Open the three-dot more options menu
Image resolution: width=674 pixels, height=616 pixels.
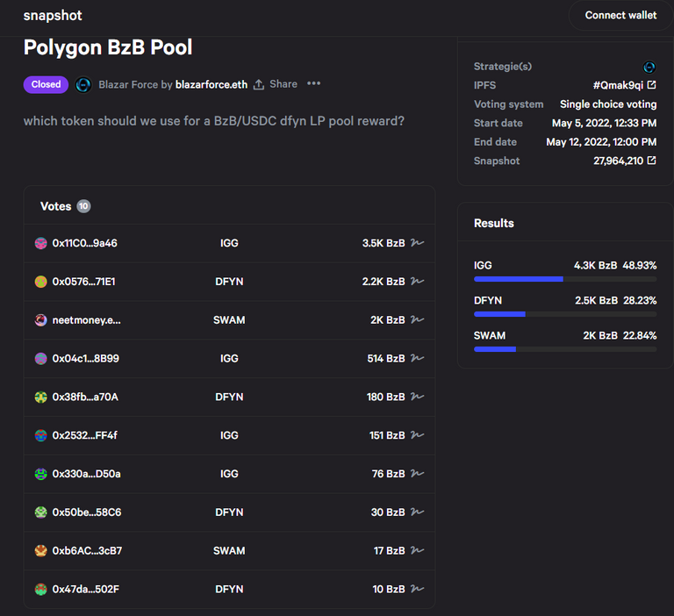tap(314, 83)
